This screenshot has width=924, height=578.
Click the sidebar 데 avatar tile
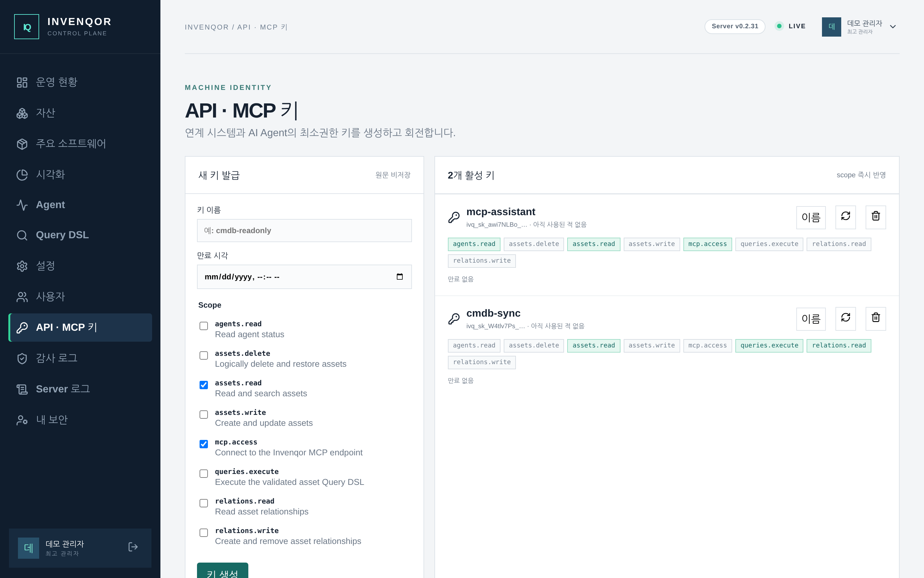[29, 548]
